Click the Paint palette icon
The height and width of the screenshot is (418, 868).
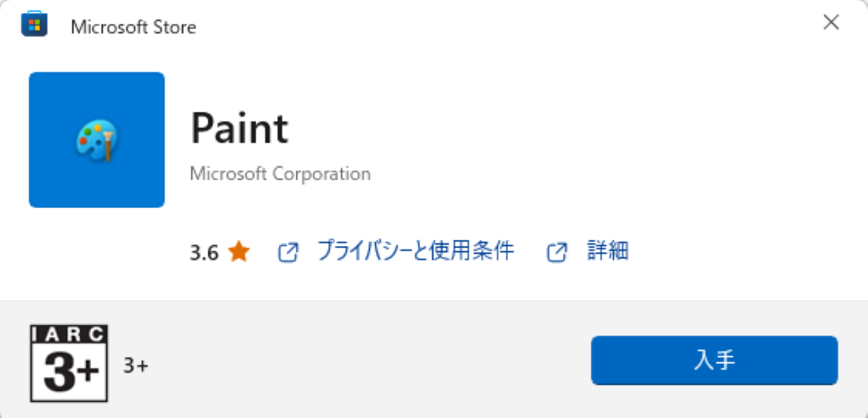click(x=97, y=140)
